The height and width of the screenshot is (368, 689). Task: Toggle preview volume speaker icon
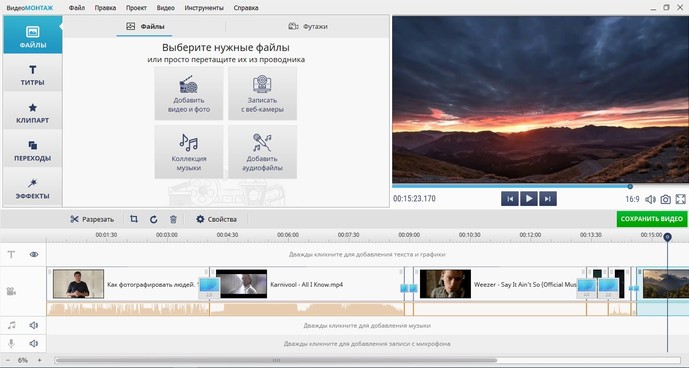click(x=650, y=199)
